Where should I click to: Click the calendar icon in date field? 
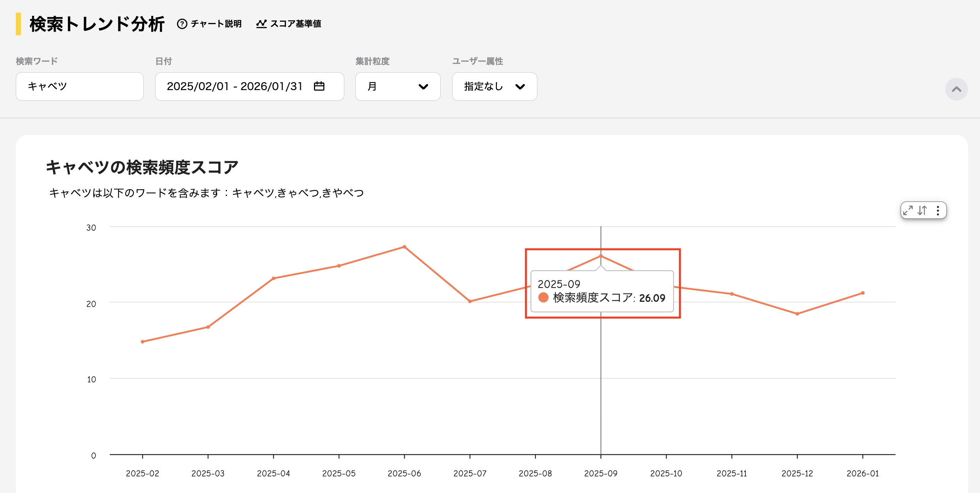(319, 86)
